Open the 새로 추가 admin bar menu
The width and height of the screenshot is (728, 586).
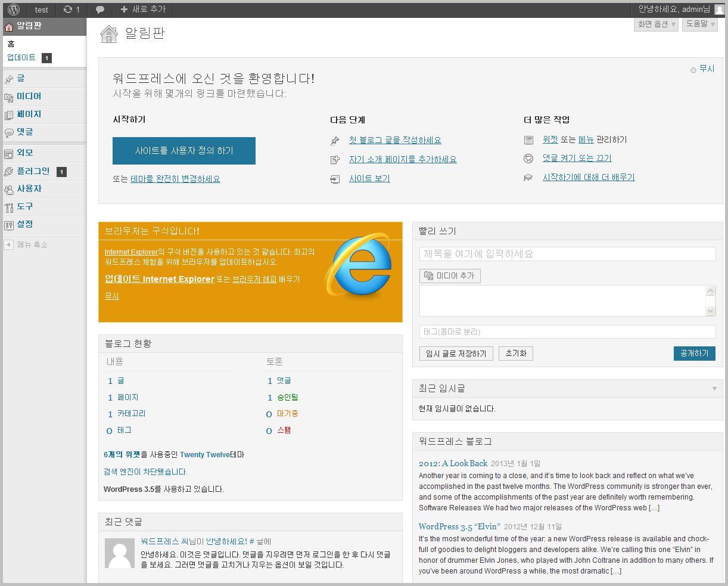(x=143, y=10)
